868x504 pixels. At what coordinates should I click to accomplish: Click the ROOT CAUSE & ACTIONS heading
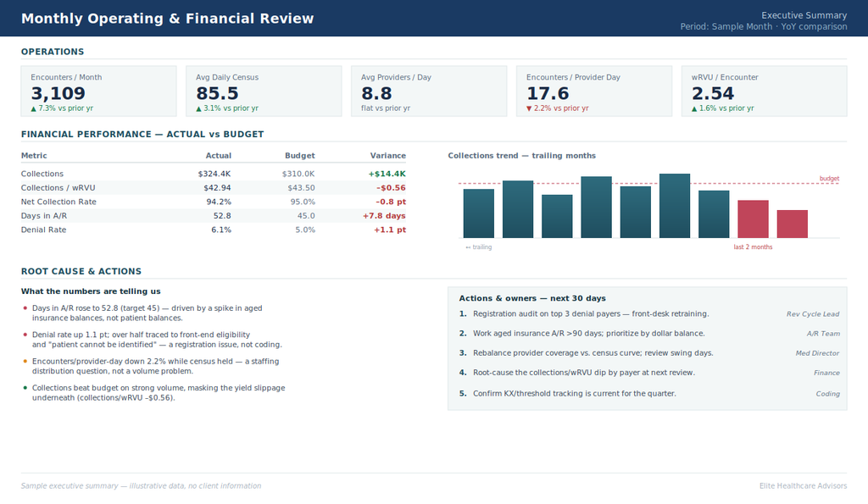[81, 272]
